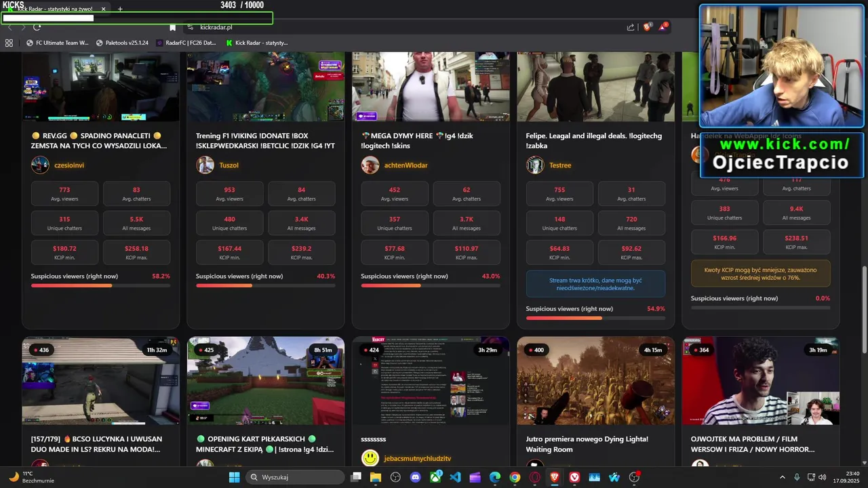868x488 pixels.
Task: Open MEGA DYMY HERE stream thumbnail
Action: tap(431, 87)
